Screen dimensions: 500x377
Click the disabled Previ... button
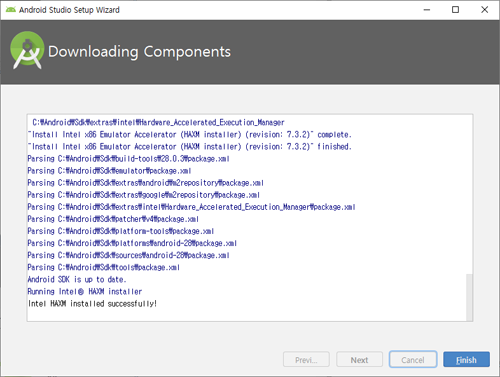(x=306, y=360)
